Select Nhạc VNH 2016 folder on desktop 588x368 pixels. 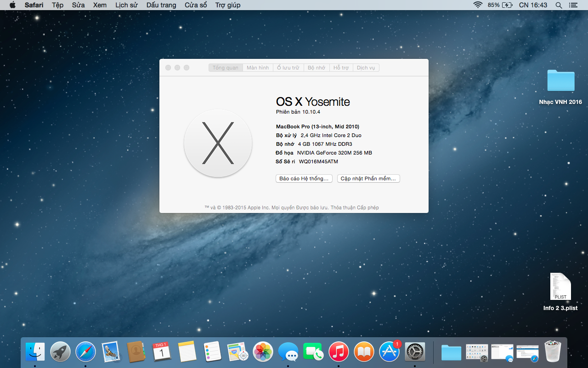coord(560,86)
